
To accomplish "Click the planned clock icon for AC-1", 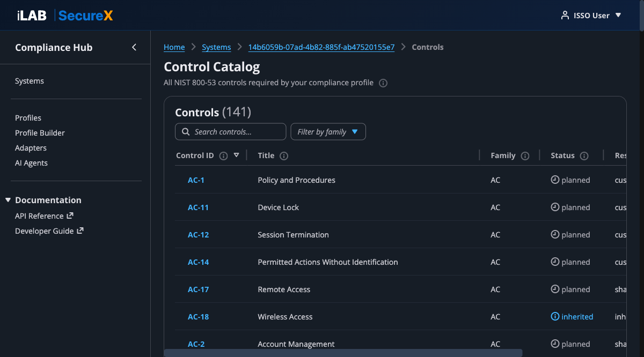I will (x=555, y=180).
